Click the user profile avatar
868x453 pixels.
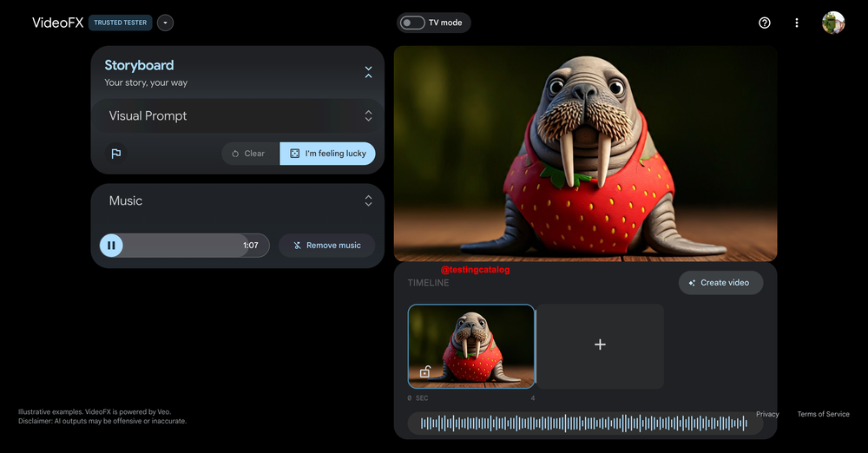click(x=833, y=23)
